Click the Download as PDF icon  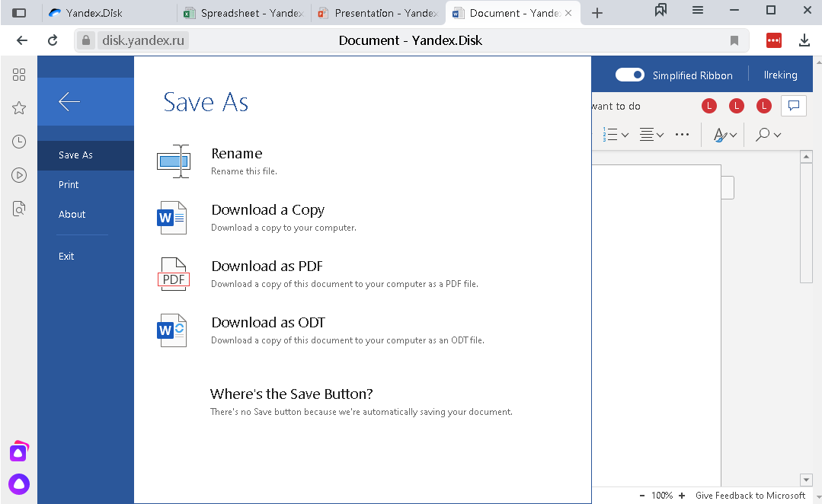click(174, 274)
